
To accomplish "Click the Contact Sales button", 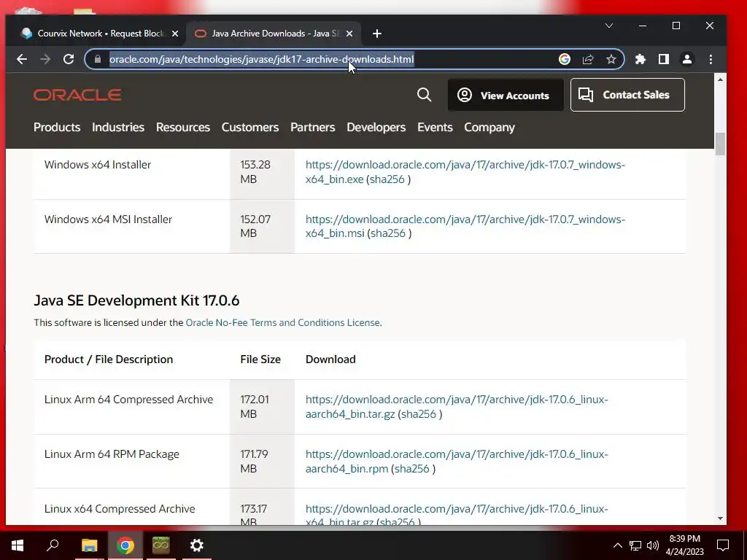I will 627,95.
